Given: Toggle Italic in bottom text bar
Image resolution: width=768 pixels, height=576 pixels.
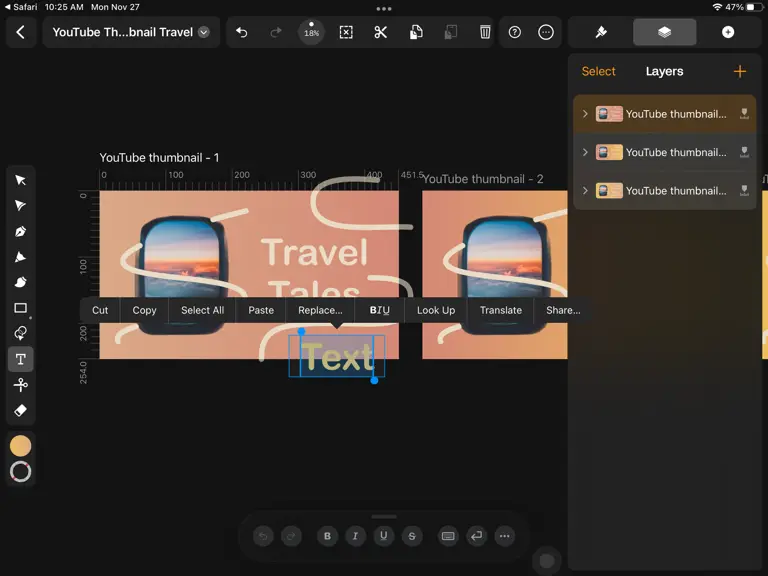Looking at the screenshot, I should [x=355, y=536].
